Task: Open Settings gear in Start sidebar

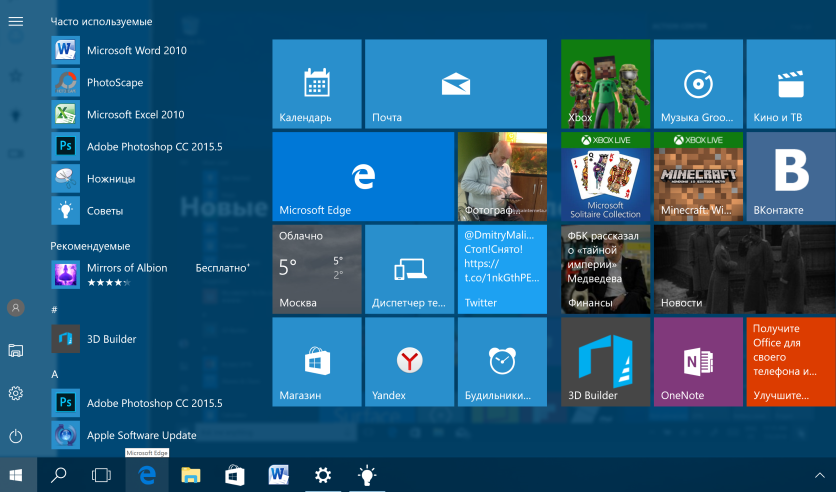Action: coord(15,393)
